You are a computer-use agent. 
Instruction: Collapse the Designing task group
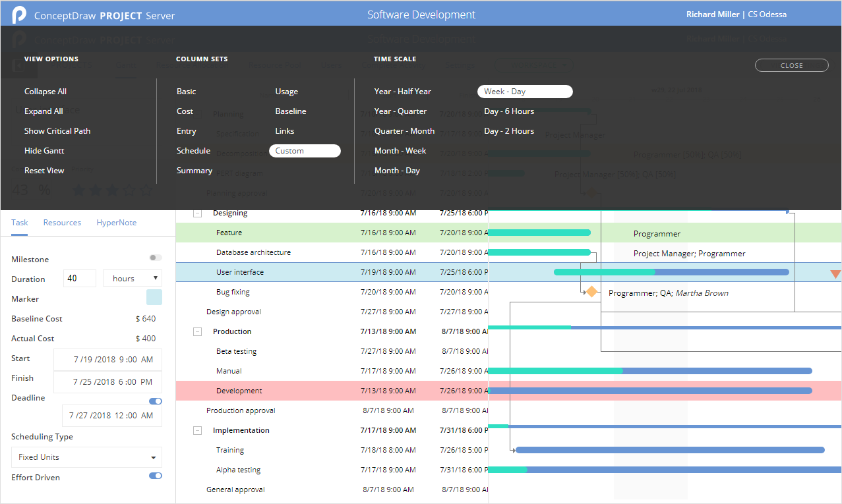point(197,213)
